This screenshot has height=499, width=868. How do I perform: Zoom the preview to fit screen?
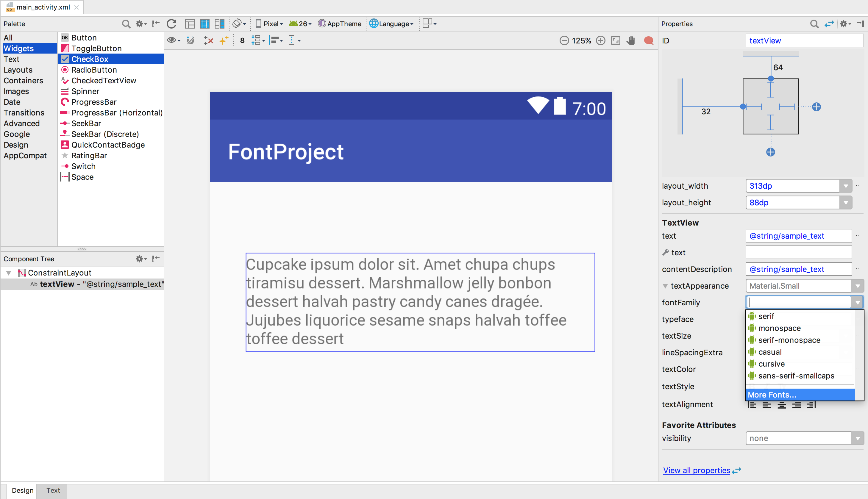(x=615, y=40)
